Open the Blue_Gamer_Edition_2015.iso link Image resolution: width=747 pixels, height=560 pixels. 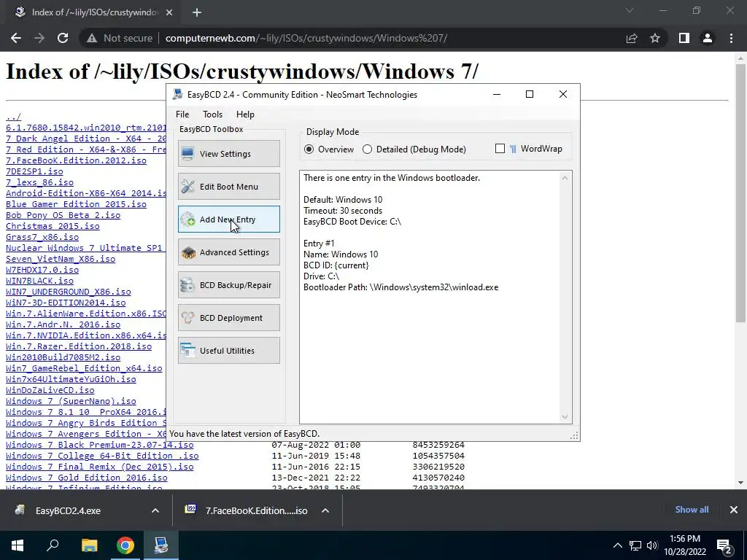pos(76,204)
